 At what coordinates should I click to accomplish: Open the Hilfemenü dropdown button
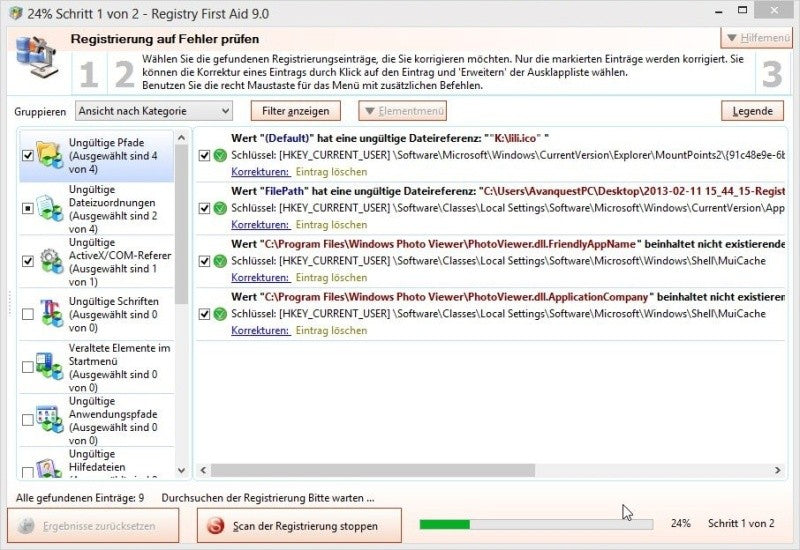coord(758,38)
